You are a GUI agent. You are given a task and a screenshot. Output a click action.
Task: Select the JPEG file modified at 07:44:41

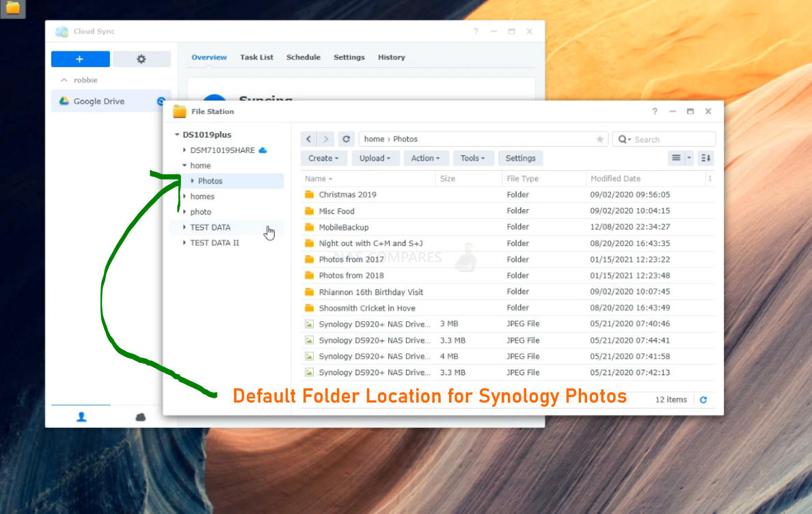point(507,340)
